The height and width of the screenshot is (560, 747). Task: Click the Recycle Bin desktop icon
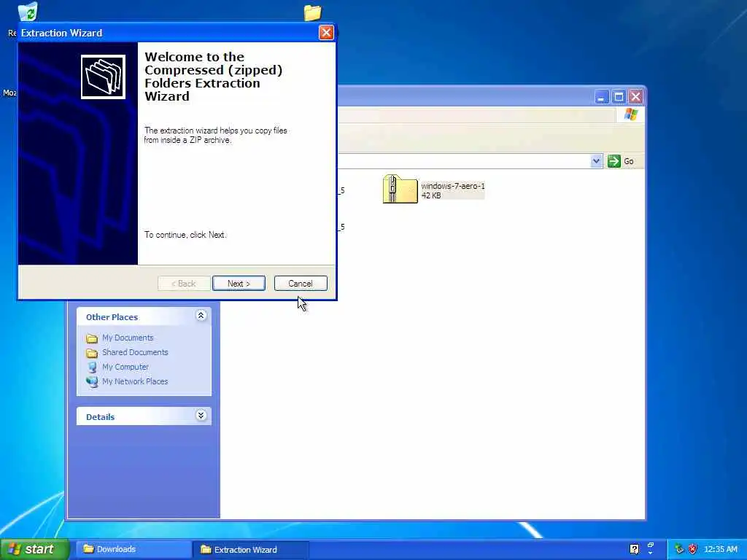[x=28, y=12]
